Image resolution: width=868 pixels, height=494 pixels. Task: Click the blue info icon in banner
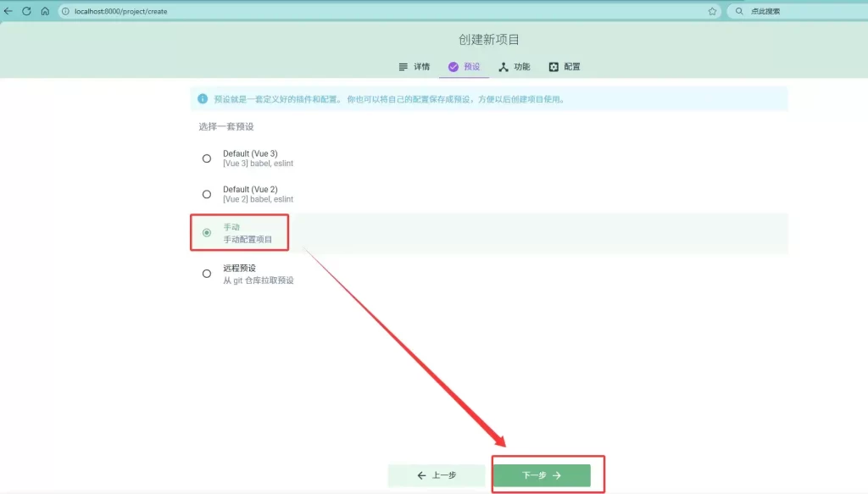pyautogui.click(x=202, y=99)
